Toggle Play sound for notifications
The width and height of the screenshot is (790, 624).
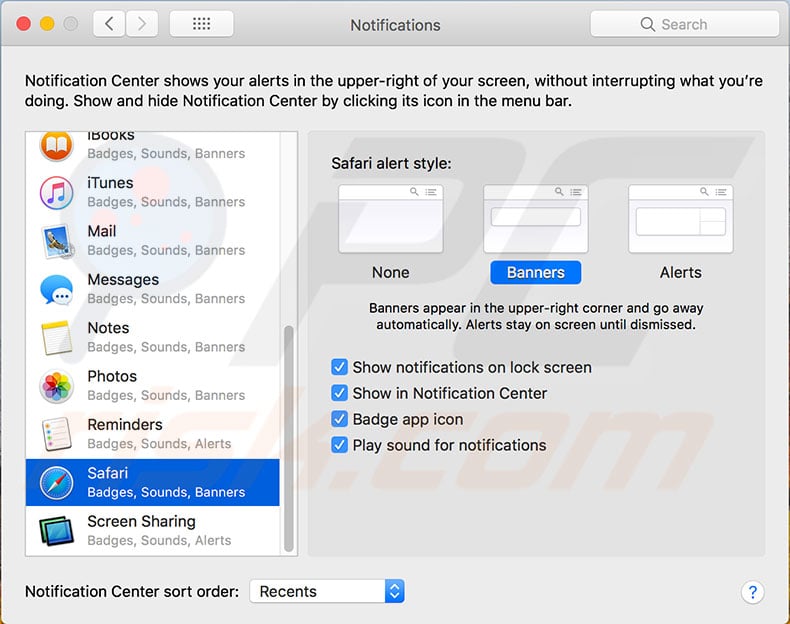(340, 445)
